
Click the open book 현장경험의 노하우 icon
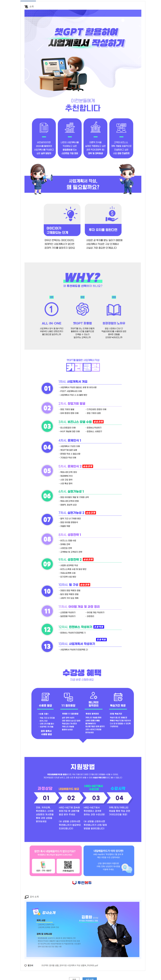pos(114,310)
